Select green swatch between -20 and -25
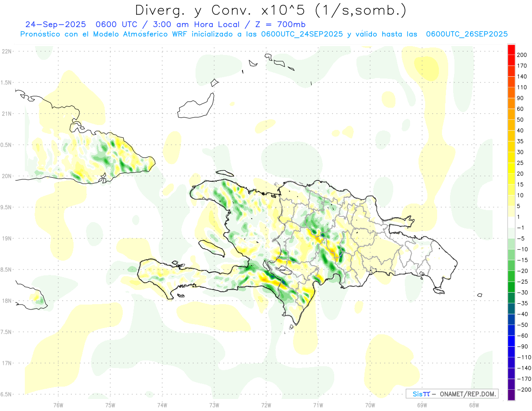Screen dimensions: 532x411 click(x=511, y=276)
